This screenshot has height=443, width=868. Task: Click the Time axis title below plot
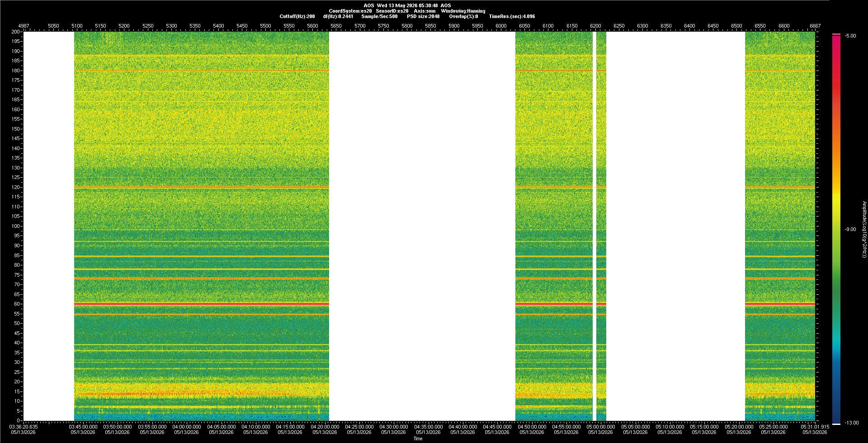[x=418, y=438]
